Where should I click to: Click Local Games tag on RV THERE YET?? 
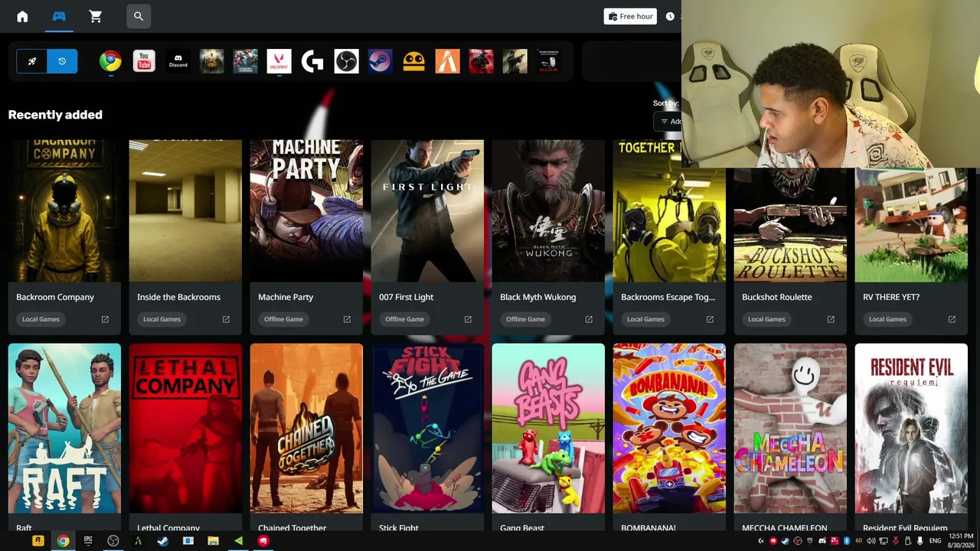(887, 319)
